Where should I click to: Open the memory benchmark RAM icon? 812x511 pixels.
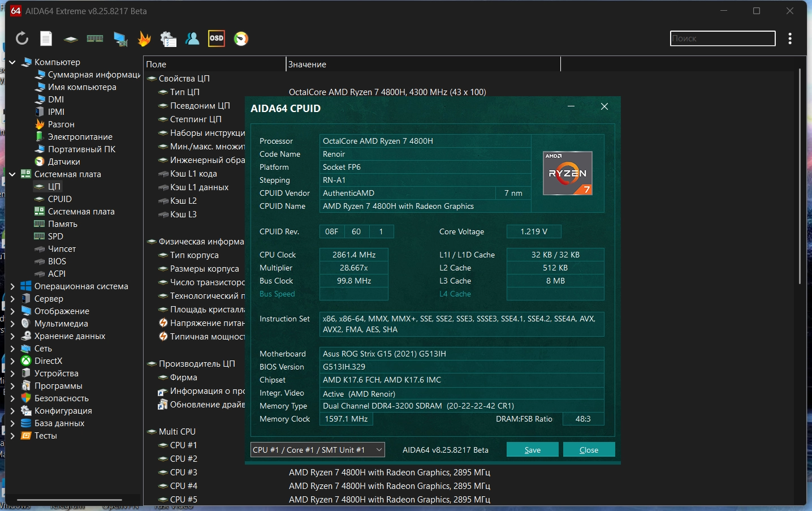click(x=95, y=38)
